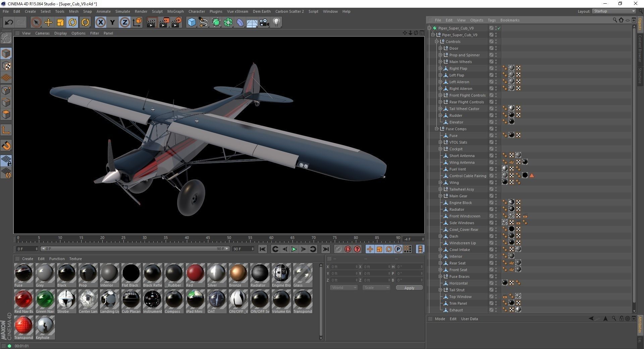Activate the Move tool
This screenshot has width=644, height=349.
coord(48,22)
